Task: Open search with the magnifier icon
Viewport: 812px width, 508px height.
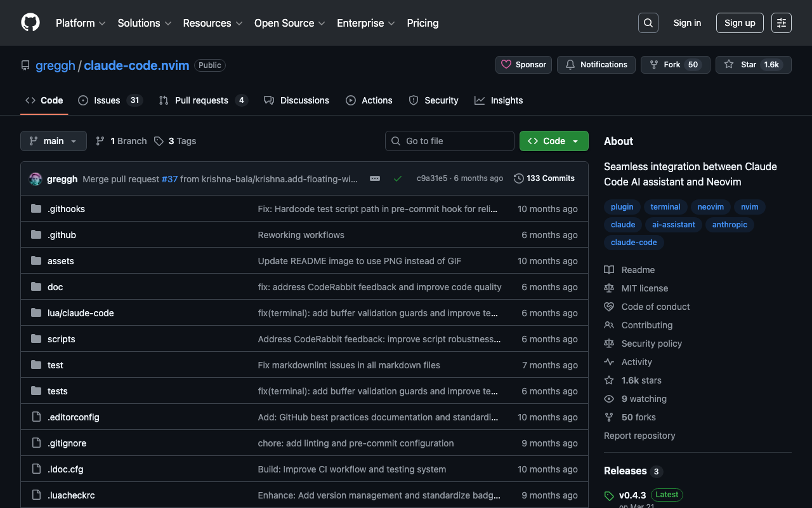Action: (x=648, y=23)
